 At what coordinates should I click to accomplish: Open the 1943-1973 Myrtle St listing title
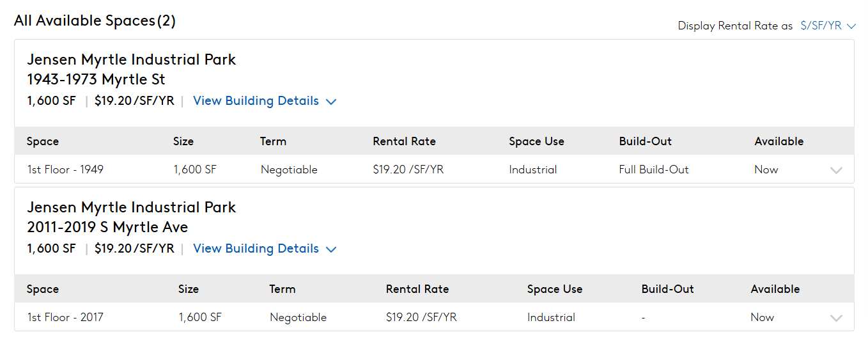point(96,79)
